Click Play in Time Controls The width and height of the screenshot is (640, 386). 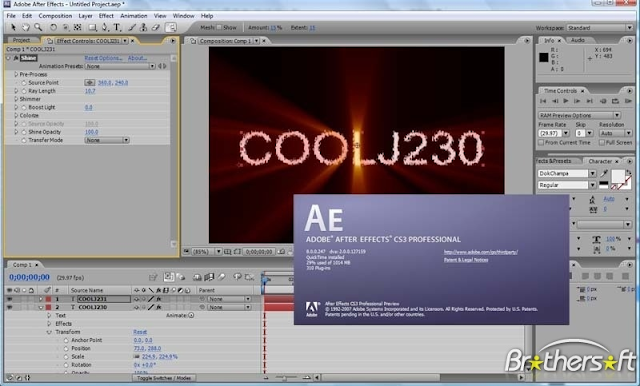coord(566,101)
